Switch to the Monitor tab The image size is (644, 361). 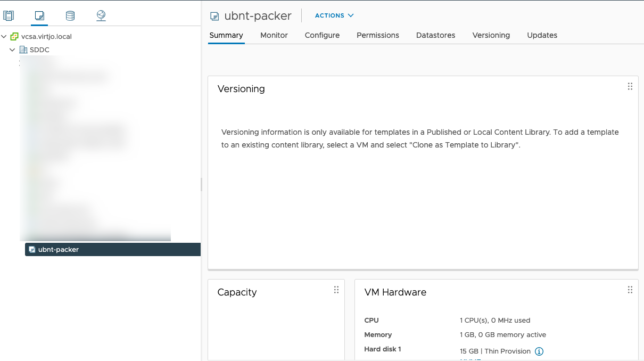click(x=274, y=35)
